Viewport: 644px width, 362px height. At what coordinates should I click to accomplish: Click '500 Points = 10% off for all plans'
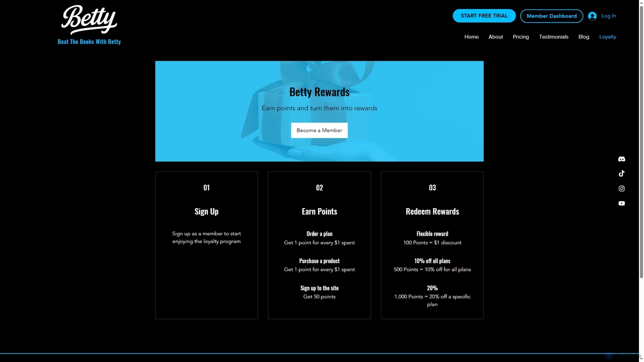pos(432,269)
